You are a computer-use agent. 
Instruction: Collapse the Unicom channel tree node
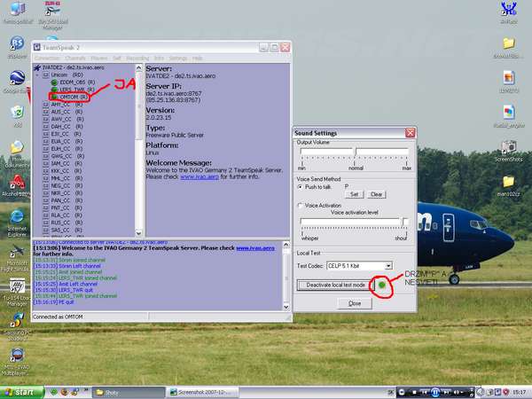click(x=37, y=74)
